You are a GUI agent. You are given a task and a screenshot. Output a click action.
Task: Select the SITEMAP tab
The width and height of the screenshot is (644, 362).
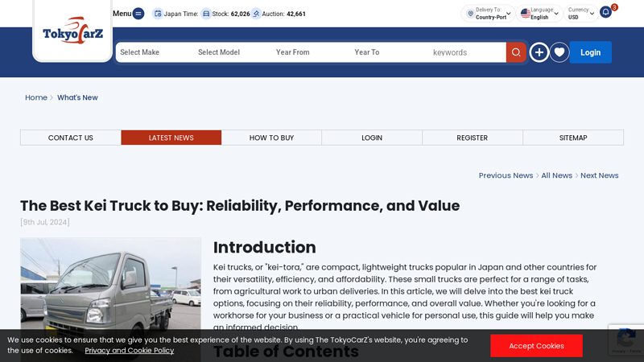click(573, 138)
